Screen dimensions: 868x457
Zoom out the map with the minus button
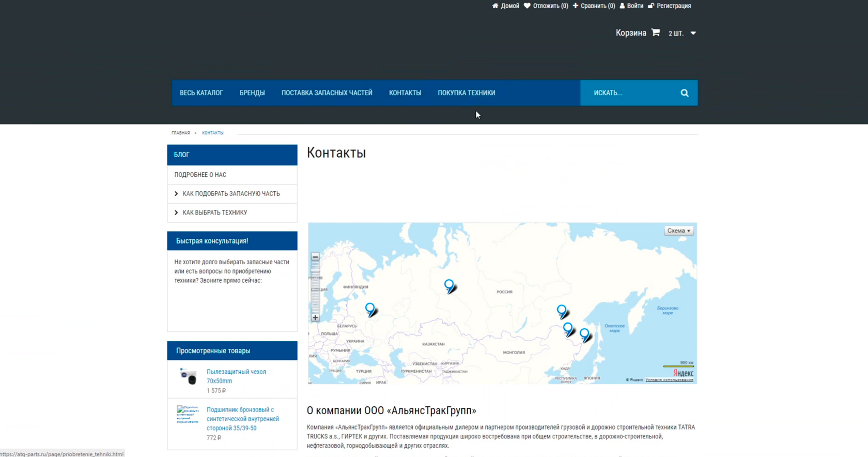point(315,257)
